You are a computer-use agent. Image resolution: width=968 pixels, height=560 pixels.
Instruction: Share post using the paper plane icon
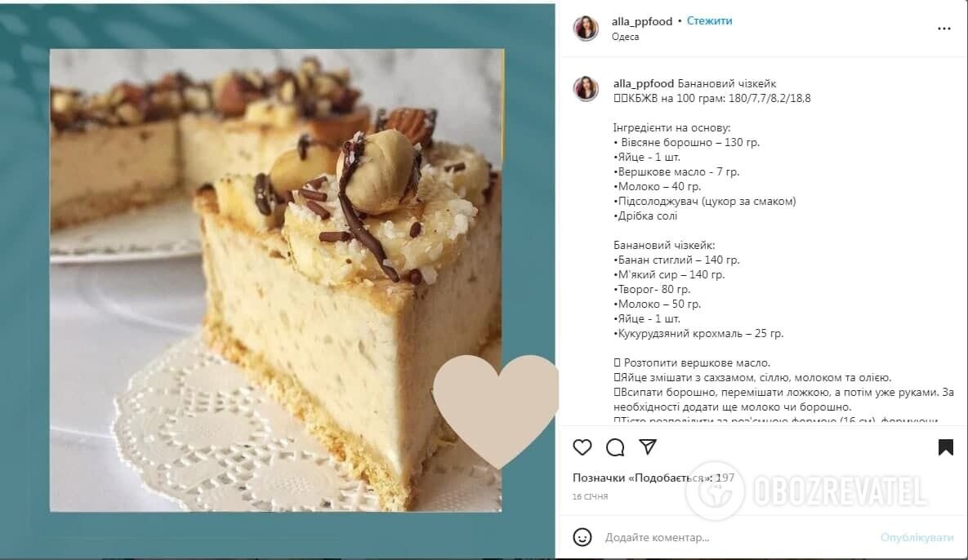pos(648,447)
